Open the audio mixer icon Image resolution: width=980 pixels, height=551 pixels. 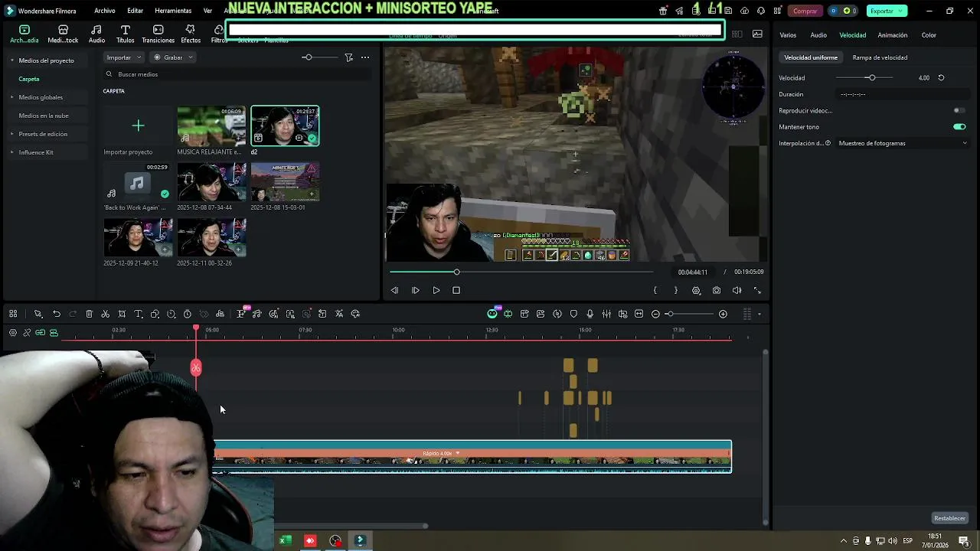click(606, 314)
